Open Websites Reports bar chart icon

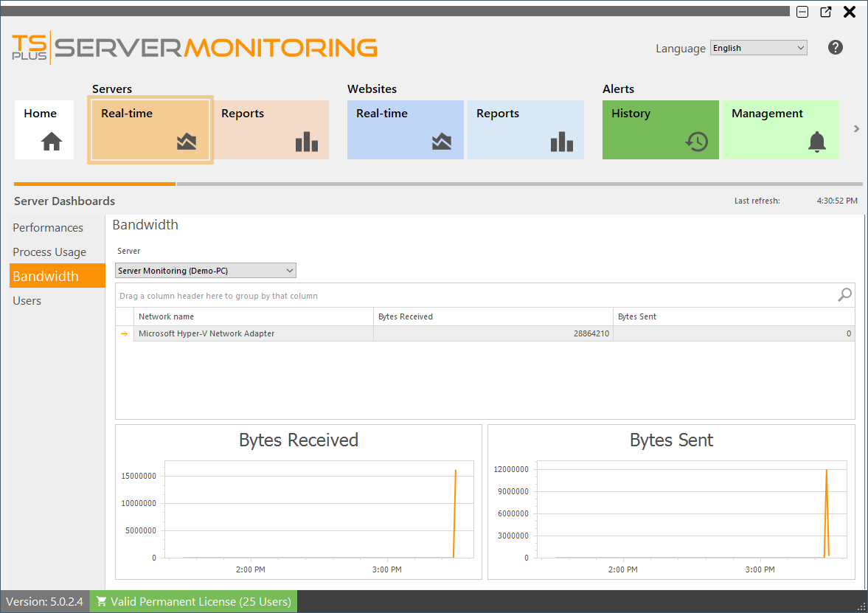pyautogui.click(x=561, y=140)
